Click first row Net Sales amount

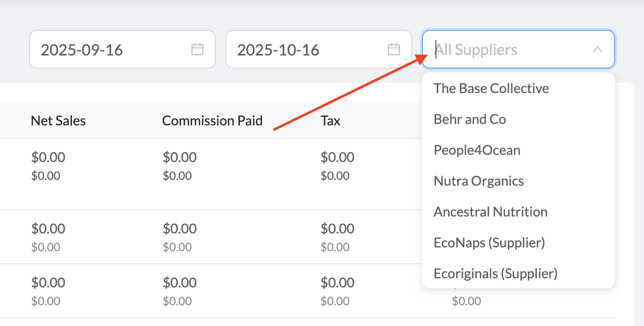tap(48, 157)
